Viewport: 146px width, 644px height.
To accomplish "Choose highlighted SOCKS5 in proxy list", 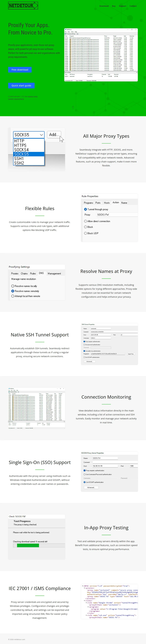I will click(x=29, y=154).
